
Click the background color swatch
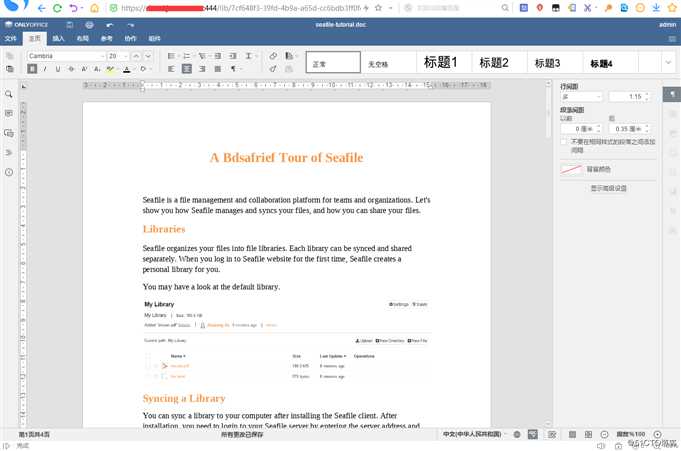571,169
